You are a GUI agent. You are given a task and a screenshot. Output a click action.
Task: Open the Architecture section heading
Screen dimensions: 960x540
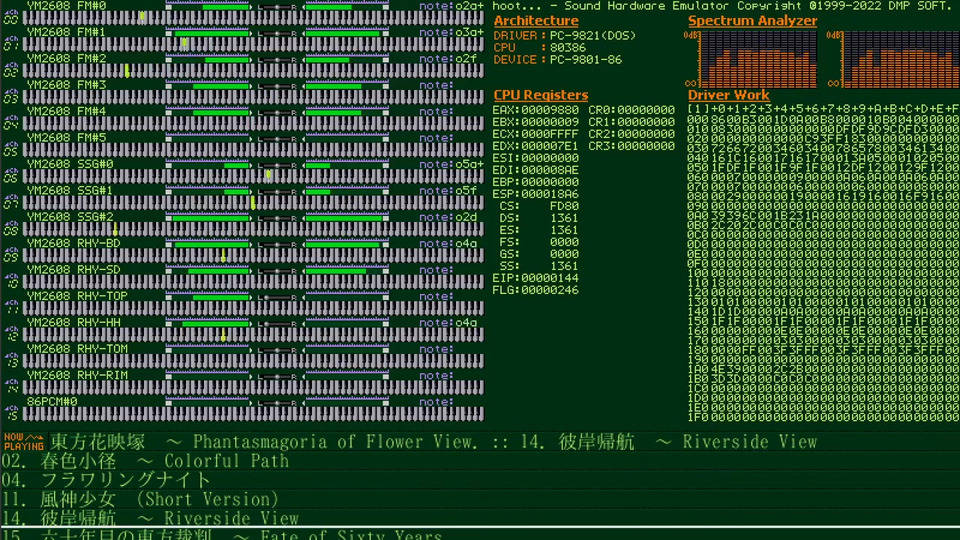[x=536, y=21]
